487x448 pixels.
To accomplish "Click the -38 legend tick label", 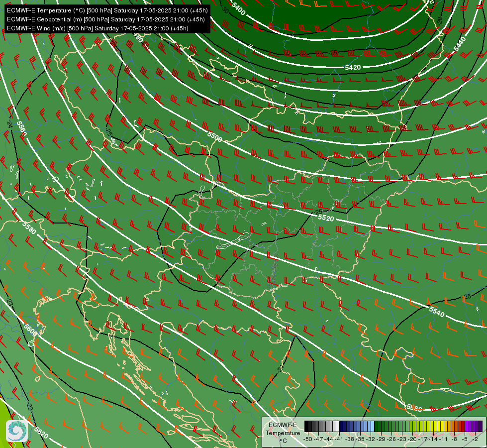I will pyautogui.click(x=349, y=440).
